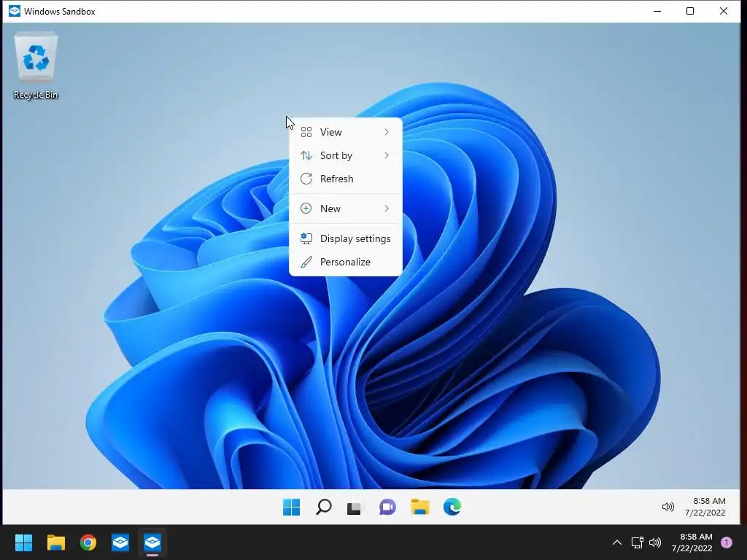Image resolution: width=747 pixels, height=560 pixels.
Task: Launch Chat app in sandbox taskbar
Action: (x=387, y=507)
